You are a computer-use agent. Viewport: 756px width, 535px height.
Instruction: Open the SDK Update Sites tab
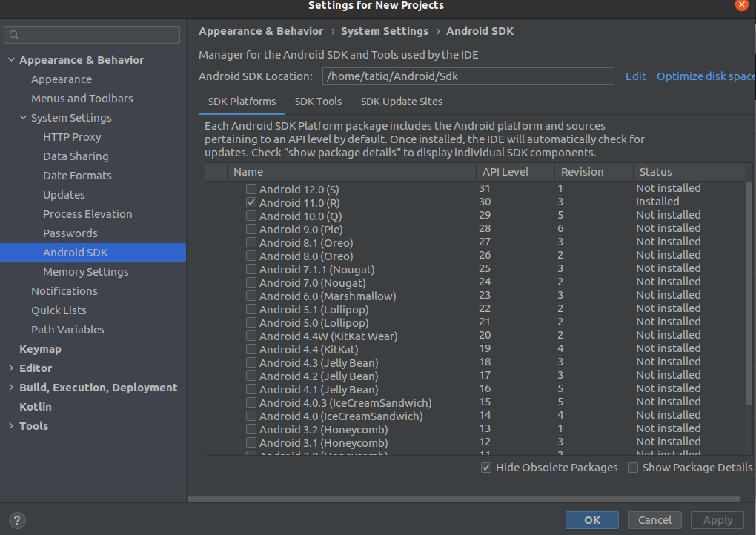click(401, 101)
